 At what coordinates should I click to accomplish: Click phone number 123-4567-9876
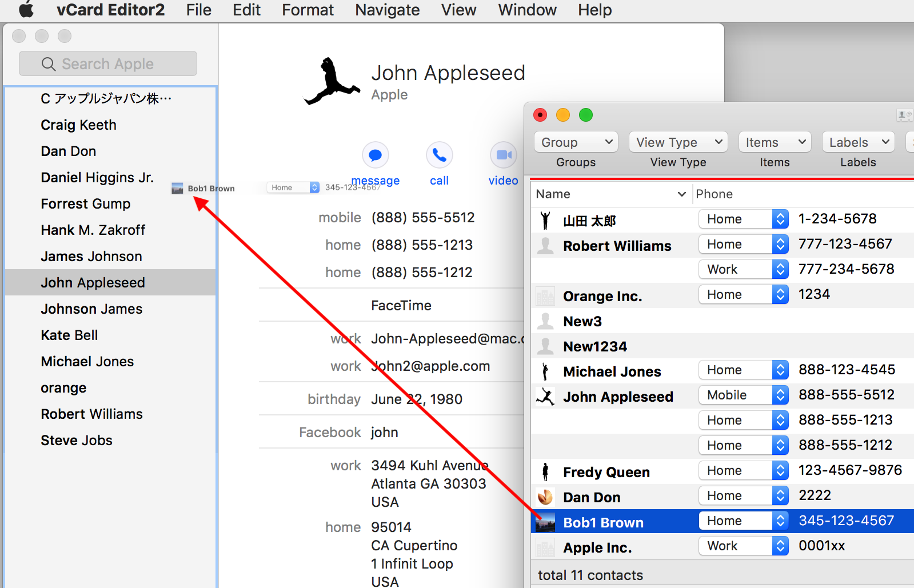click(x=850, y=470)
